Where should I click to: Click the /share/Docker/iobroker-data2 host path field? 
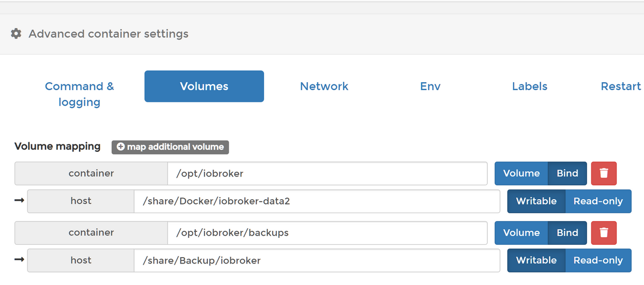(317, 201)
